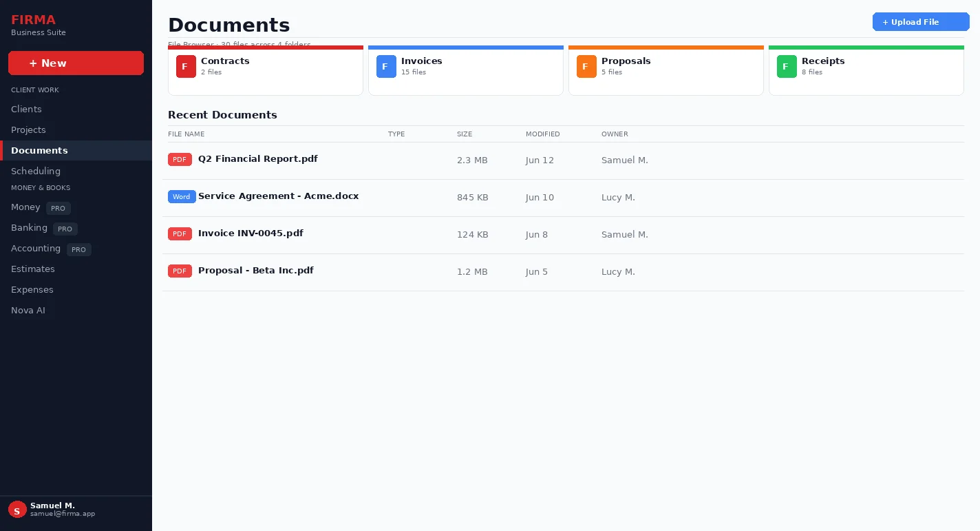The height and width of the screenshot is (531, 980).
Task: Select Documents in the sidebar
Action: 76,151
